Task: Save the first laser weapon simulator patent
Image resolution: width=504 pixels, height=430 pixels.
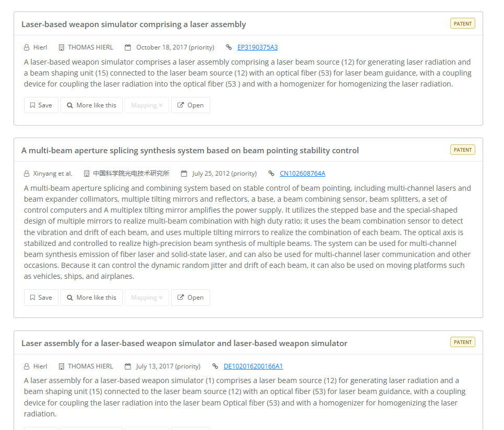Action: coord(41,105)
